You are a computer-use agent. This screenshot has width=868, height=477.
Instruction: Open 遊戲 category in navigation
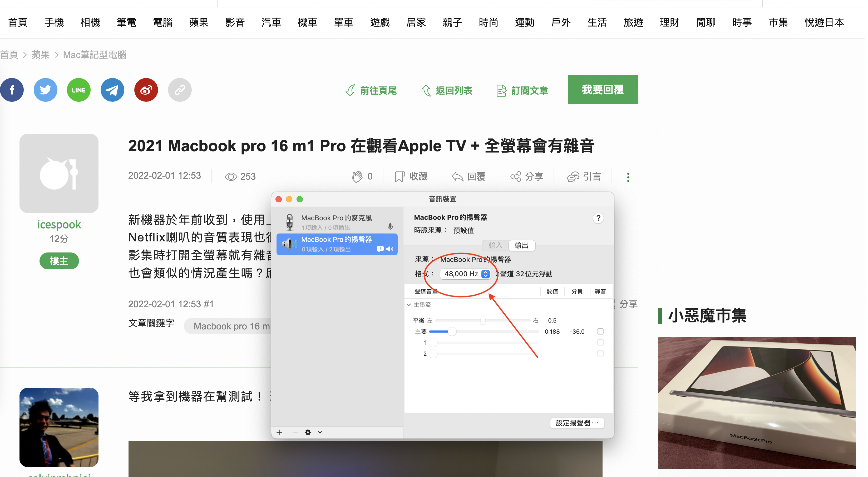coord(380,23)
